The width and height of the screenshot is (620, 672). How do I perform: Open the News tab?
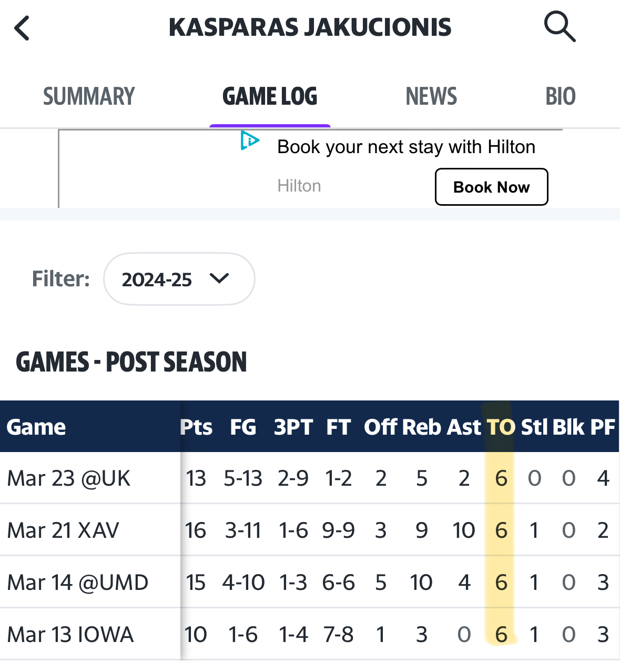(431, 97)
